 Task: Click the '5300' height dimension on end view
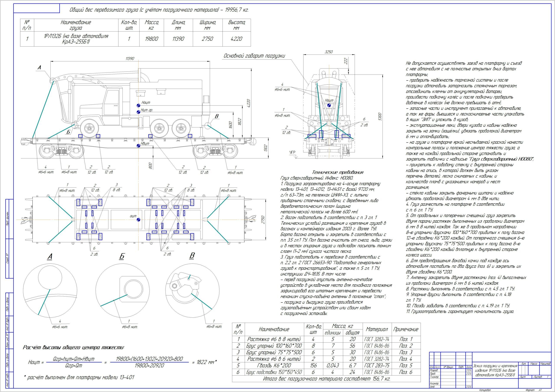(x=380, y=117)
